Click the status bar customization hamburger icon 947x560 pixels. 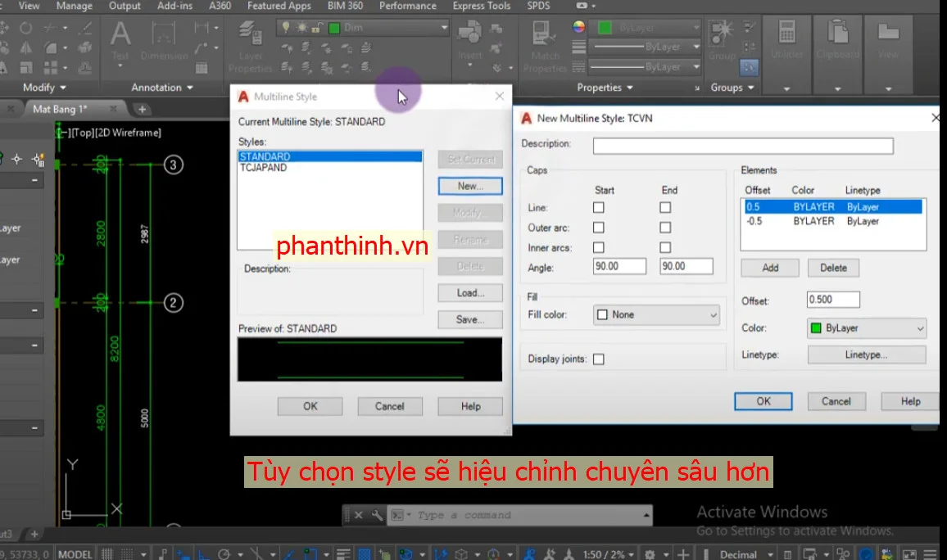click(931, 554)
